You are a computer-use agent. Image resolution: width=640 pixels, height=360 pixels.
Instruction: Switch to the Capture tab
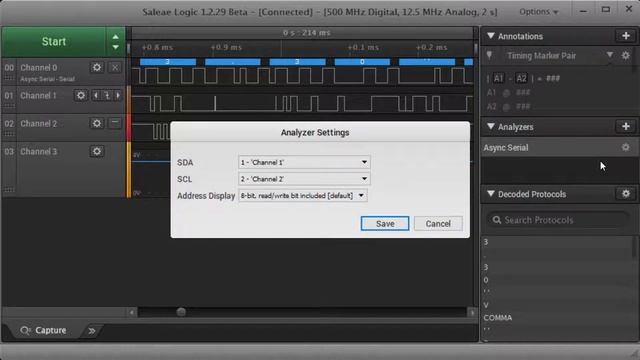coord(43,330)
